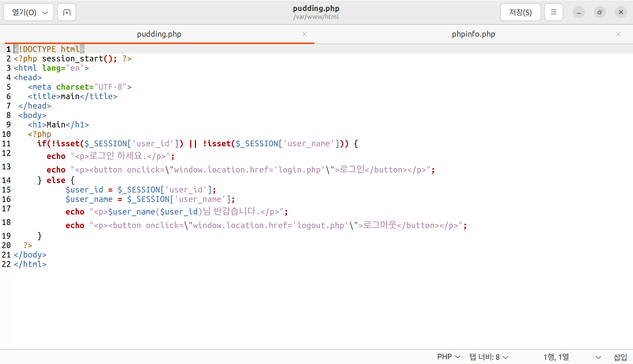Click the 열기(O) open button
This screenshot has height=364, width=633.
tap(24, 12)
